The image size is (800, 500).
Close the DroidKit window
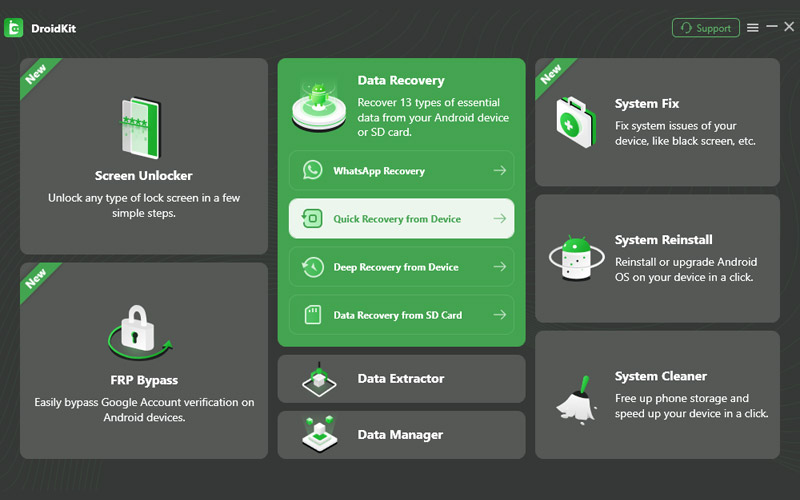[x=789, y=27]
